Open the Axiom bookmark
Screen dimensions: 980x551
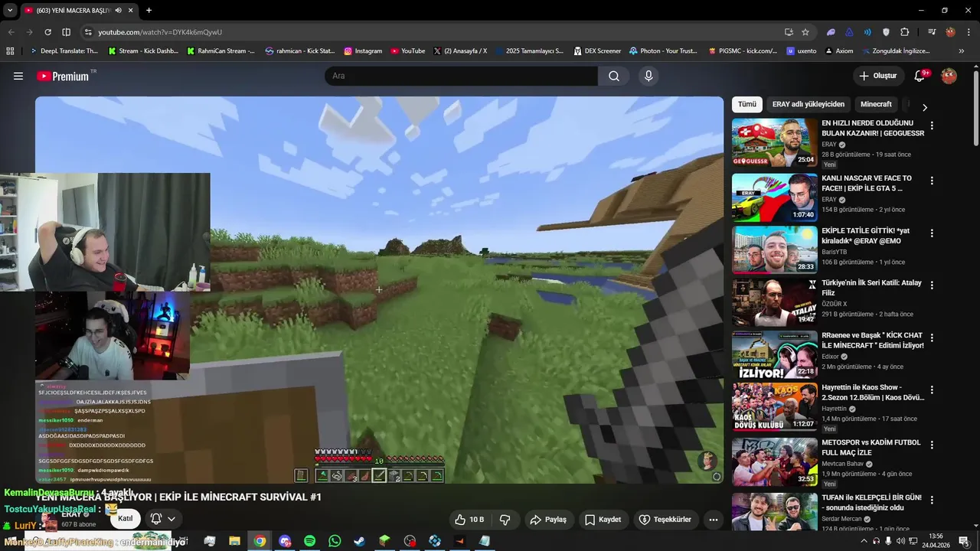click(839, 51)
